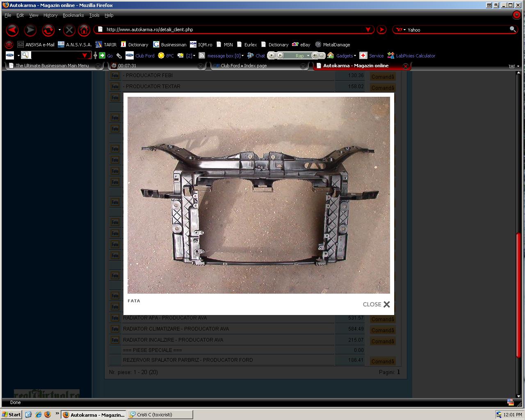Open the Club Ford toolbar link
The width and height of the screenshot is (525, 420).
click(x=144, y=56)
